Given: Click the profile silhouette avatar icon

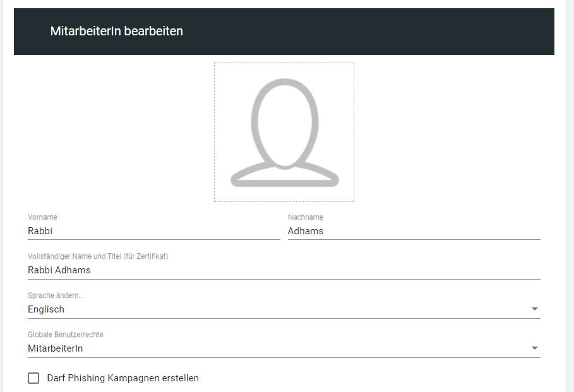Looking at the screenshot, I should pos(284,133).
